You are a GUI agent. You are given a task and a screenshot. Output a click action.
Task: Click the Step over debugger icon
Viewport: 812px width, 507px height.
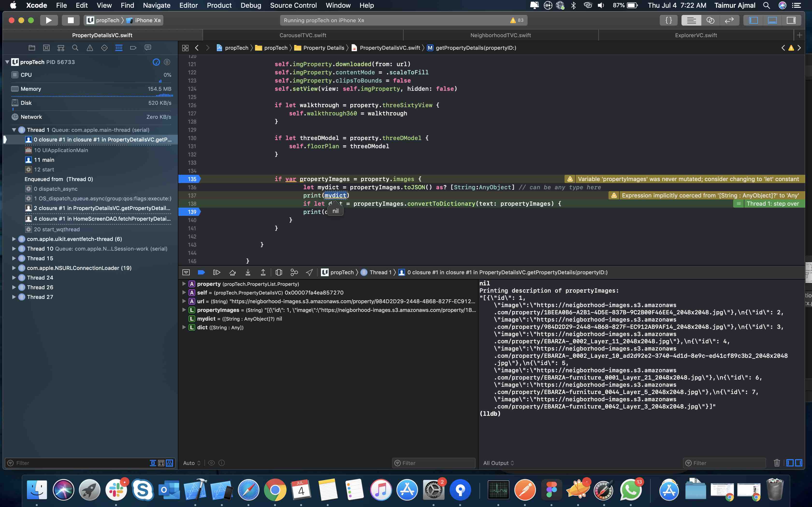(x=232, y=272)
